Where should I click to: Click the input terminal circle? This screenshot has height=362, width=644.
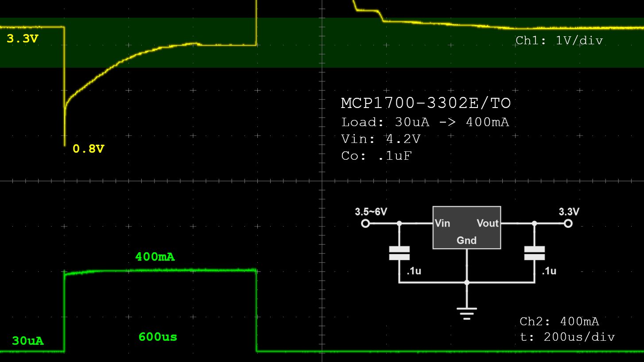pos(365,223)
